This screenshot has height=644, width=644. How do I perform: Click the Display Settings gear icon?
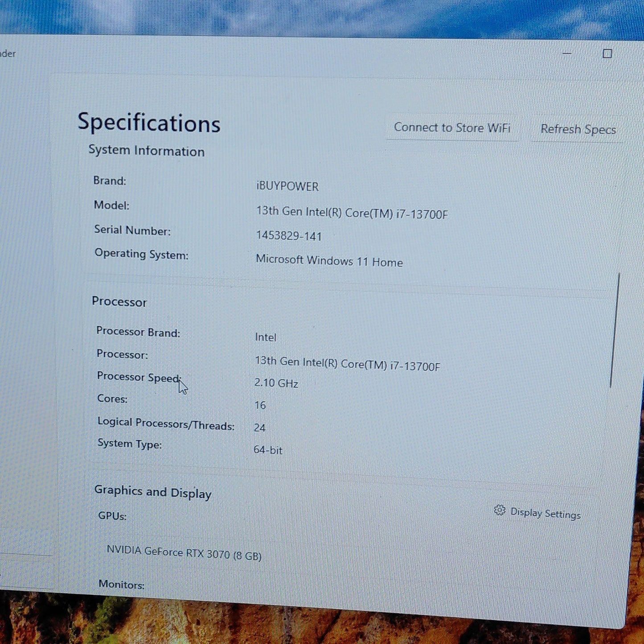pyautogui.click(x=500, y=510)
